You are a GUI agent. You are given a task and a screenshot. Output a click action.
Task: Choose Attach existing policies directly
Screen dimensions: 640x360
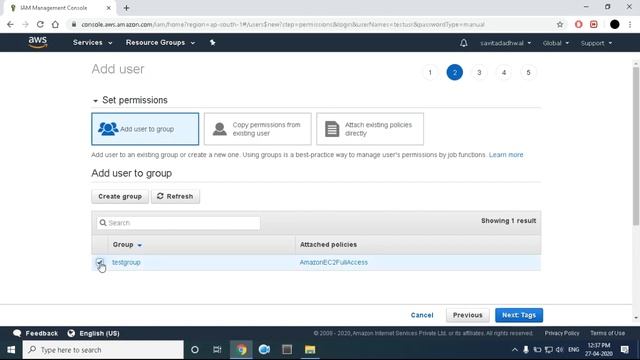point(370,129)
